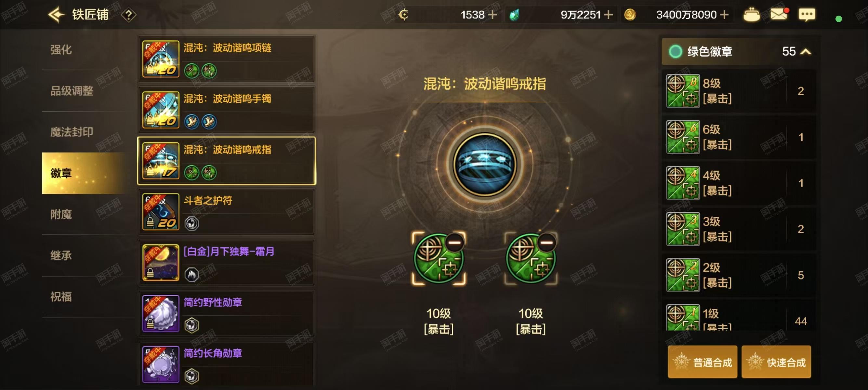Click the 普通合成 button
This screenshot has width=868, height=390.
click(x=702, y=362)
